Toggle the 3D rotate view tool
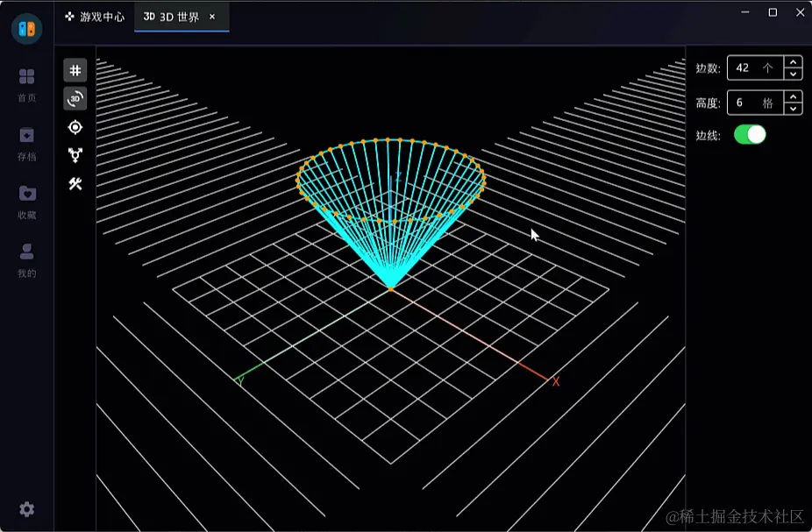This screenshot has width=812, height=532. [x=75, y=98]
